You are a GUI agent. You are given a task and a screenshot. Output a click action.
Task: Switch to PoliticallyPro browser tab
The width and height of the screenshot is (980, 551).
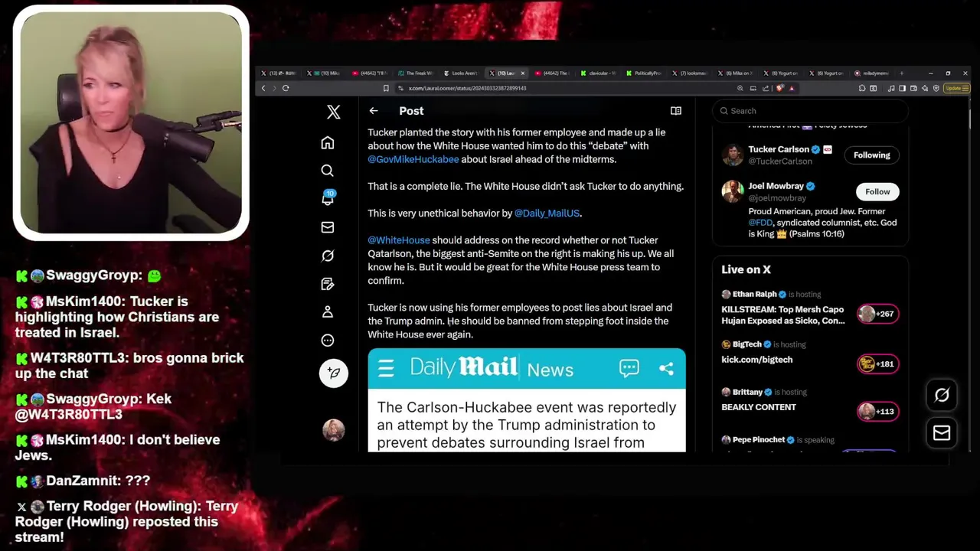coord(645,73)
